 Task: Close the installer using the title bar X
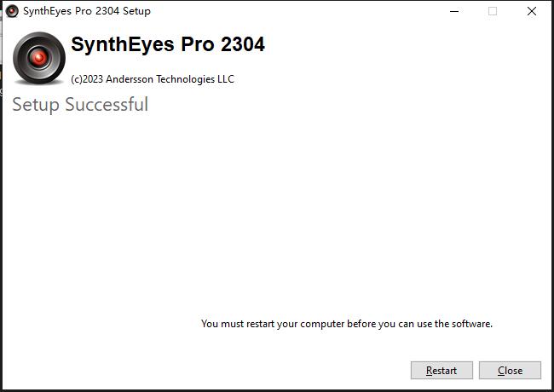coord(531,11)
